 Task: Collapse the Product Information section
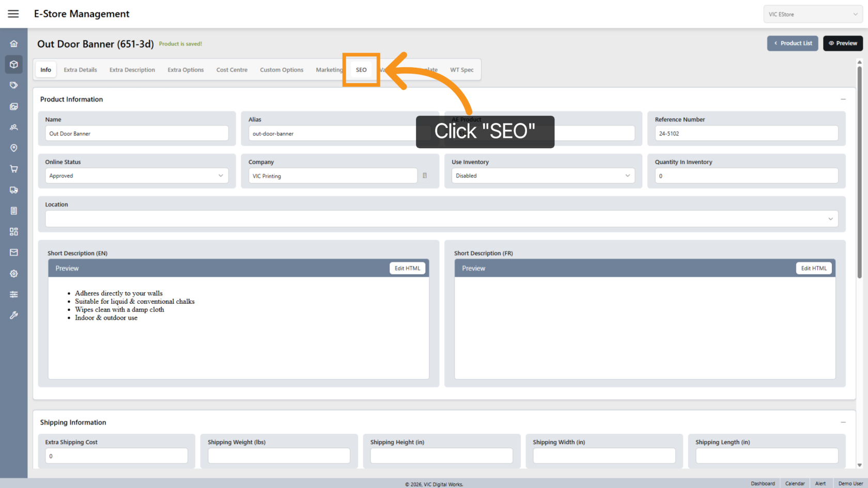(843, 99)
